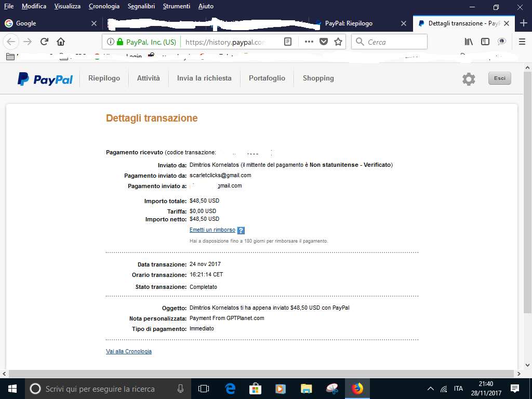The width and height of the screenshot is (532, 399).
Task: Open the Segnalibri menu
Action: (x=141, y=6)
